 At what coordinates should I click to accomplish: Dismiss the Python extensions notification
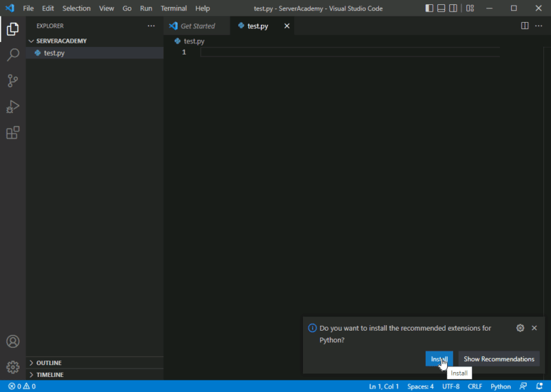click(534, 328)
